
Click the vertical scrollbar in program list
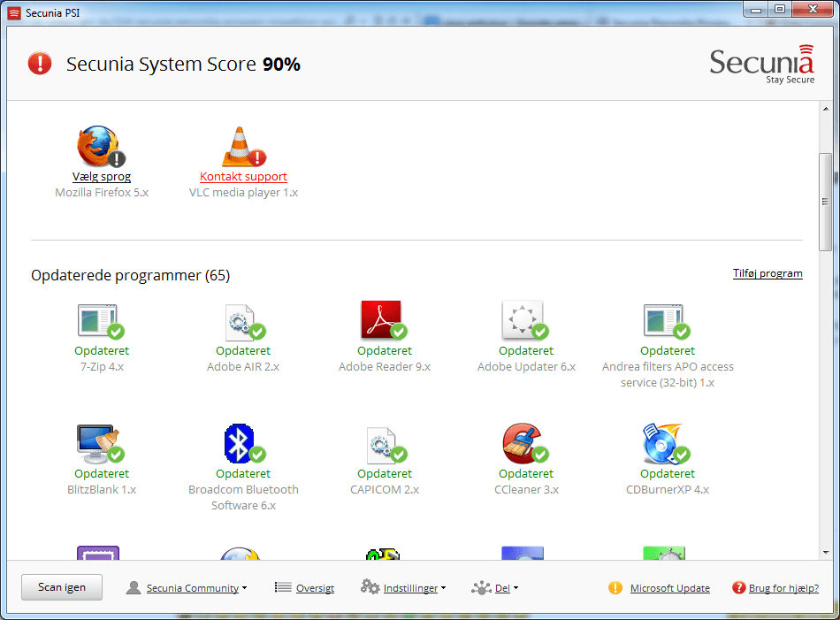tap(825, 203)
